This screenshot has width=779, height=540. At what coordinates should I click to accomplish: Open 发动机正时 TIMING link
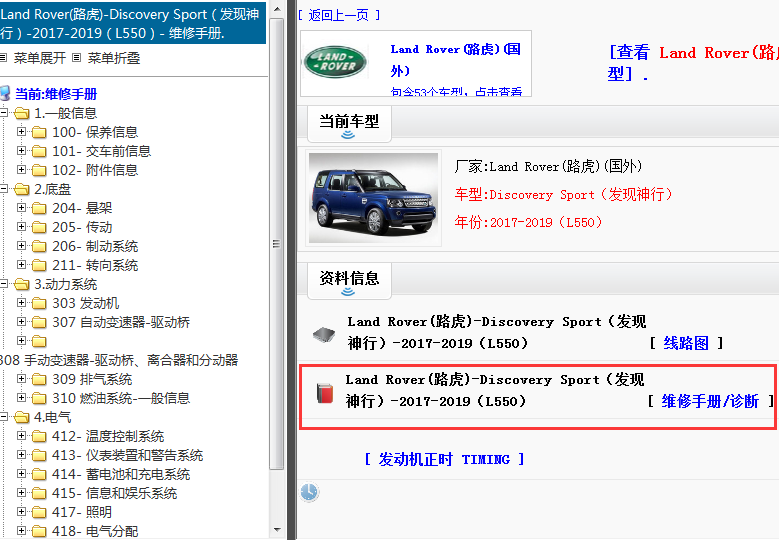(444, 459)
